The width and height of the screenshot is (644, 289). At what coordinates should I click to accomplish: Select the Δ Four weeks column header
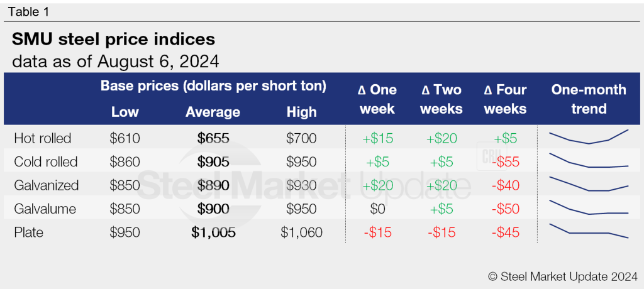(505, 99)
